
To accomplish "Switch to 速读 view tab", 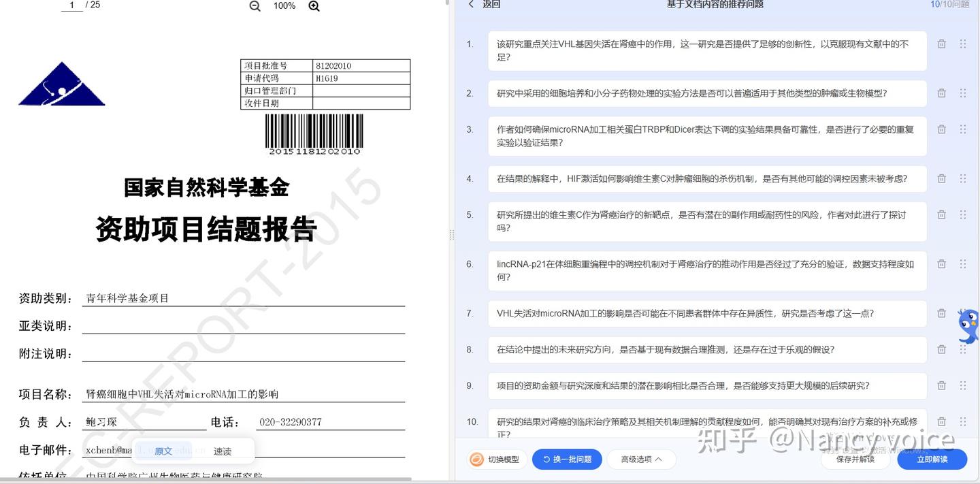I will click(x=223, y=451).
